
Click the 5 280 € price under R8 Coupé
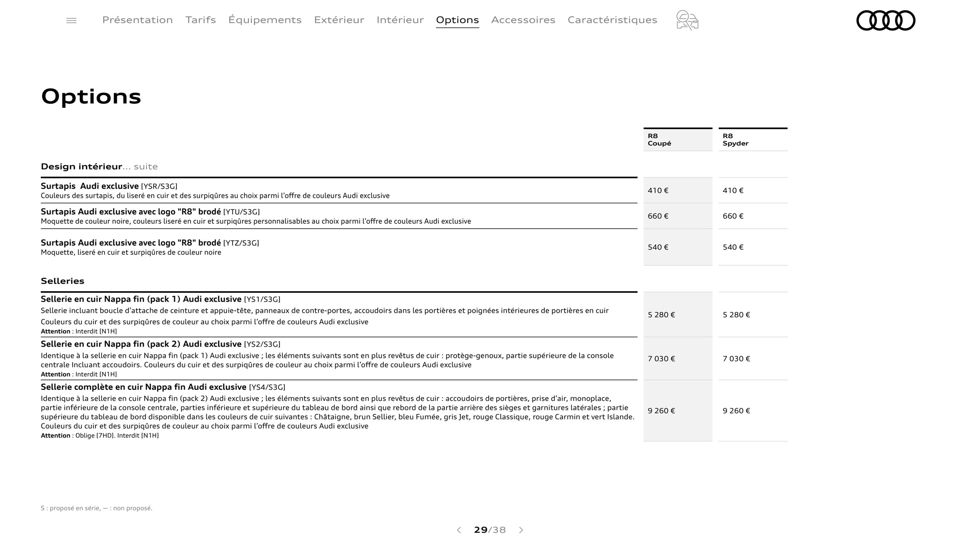pyautogui.click(x=661, y=315)
